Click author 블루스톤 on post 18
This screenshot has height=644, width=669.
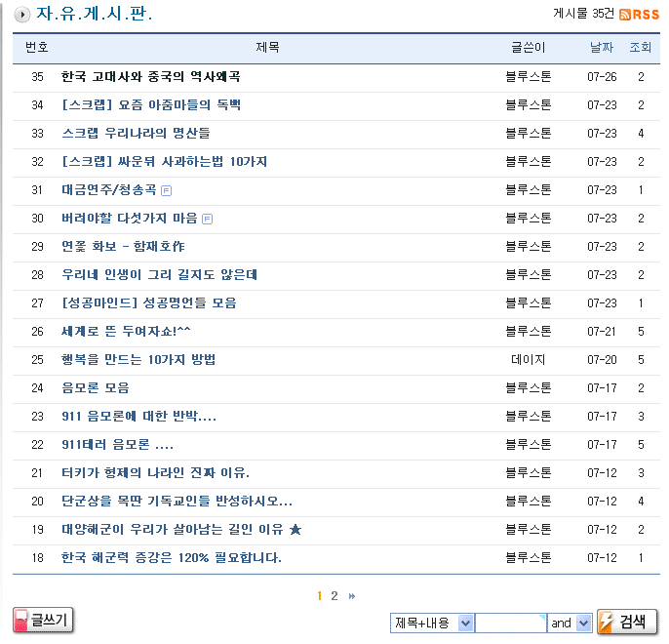[529, 558]
